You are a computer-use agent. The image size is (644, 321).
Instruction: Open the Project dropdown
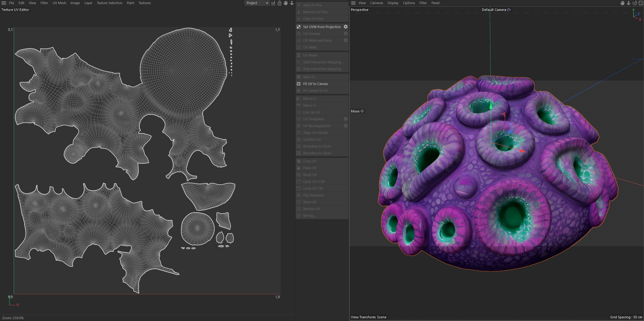(257, 3)
